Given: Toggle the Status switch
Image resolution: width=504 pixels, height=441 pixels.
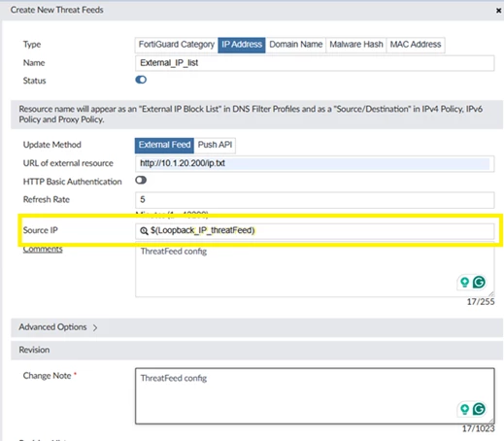Looking at the screenshot, I should coord(141,80).
